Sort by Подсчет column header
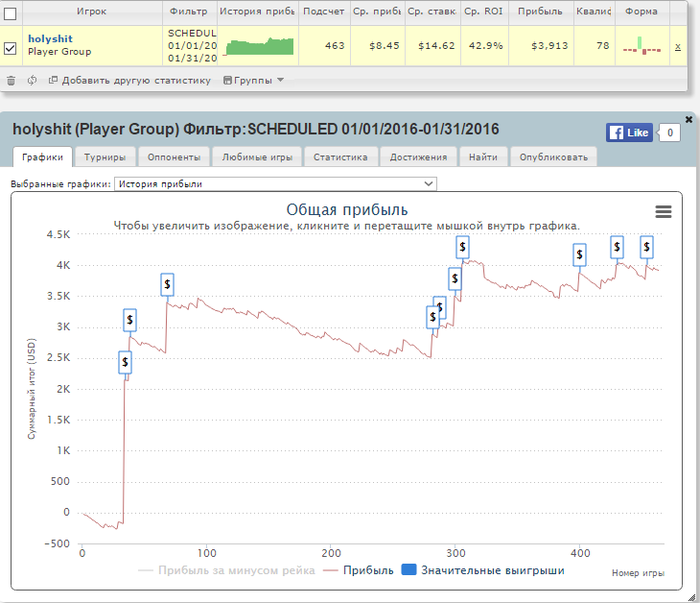This screenshot has width=700, height=603. coord(324,12)
